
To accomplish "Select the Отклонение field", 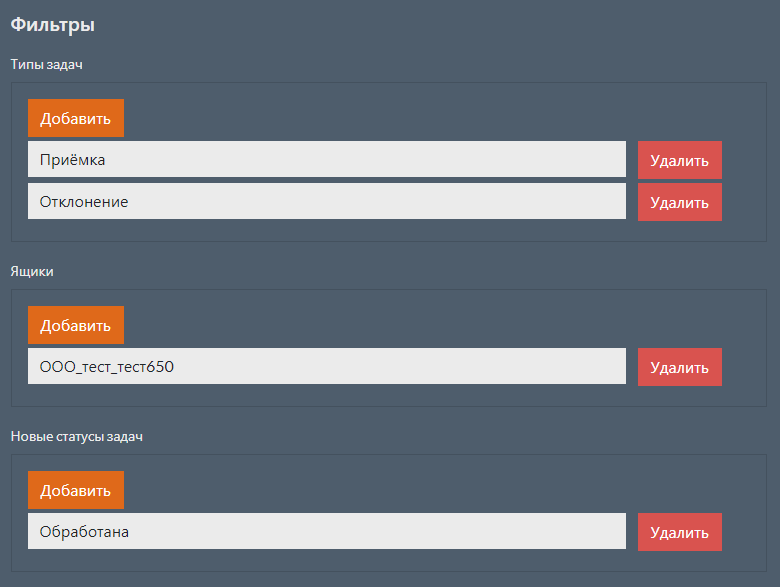I will point(327,201).
